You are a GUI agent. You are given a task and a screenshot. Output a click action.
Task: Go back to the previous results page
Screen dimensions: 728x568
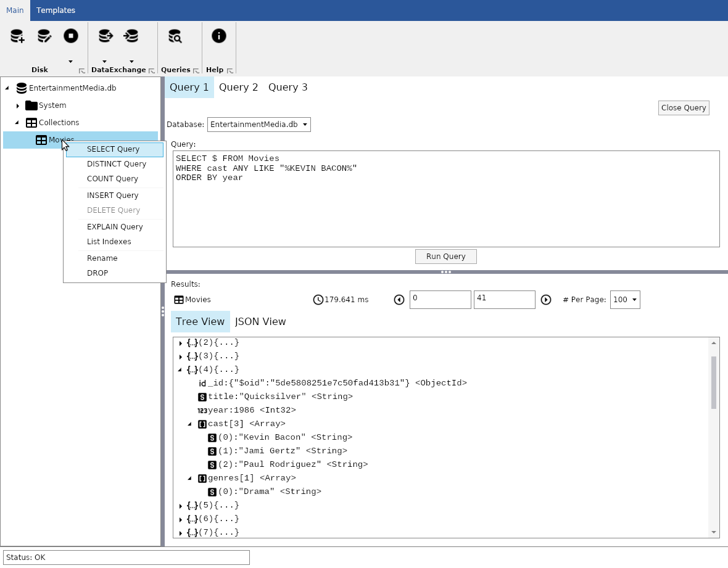pyautogui.click(x=399, y=299)
